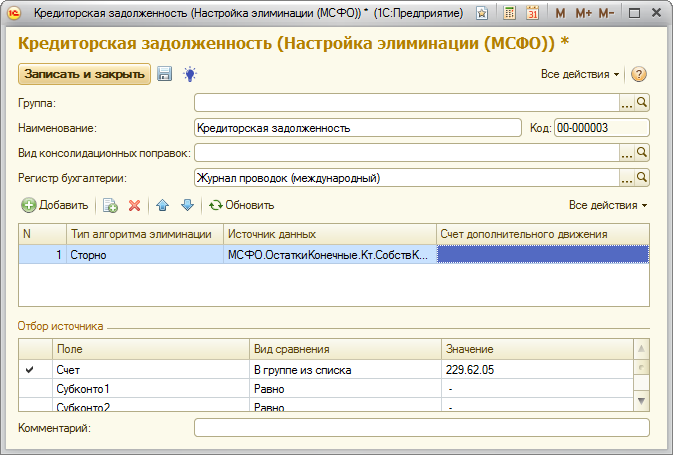673x455 pixels.
Task: Move row up with the up arrow icon
Action: tap(164, 205)
